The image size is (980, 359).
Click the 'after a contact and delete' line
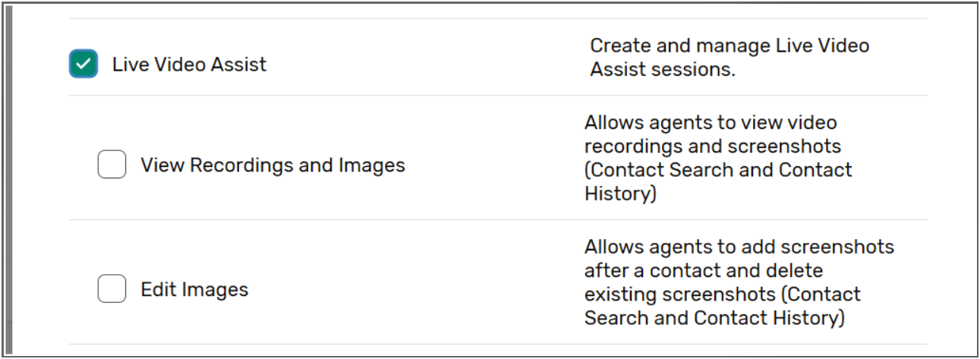tap(704, 270)
